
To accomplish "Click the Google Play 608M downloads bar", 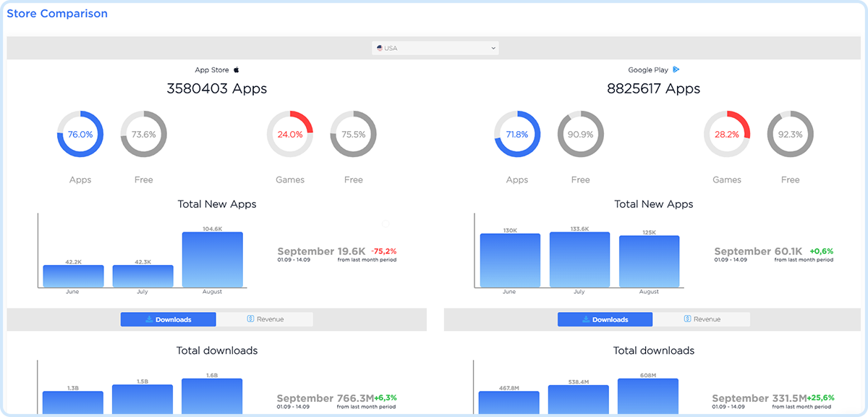I will (648, 397).
